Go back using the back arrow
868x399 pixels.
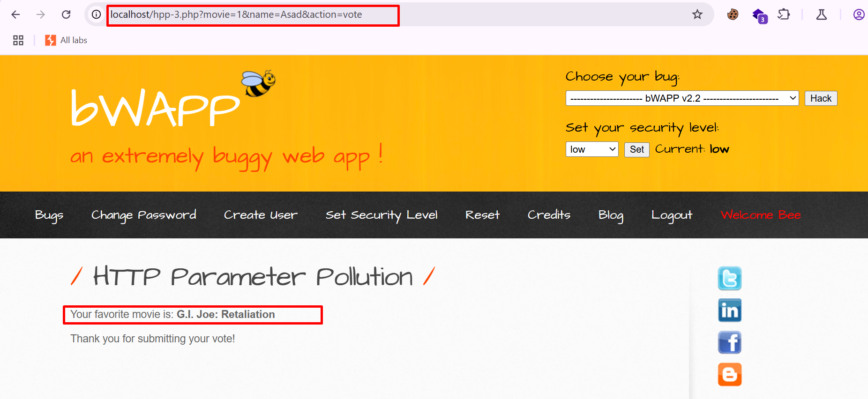pyautogui.click(x=15, y=15)
